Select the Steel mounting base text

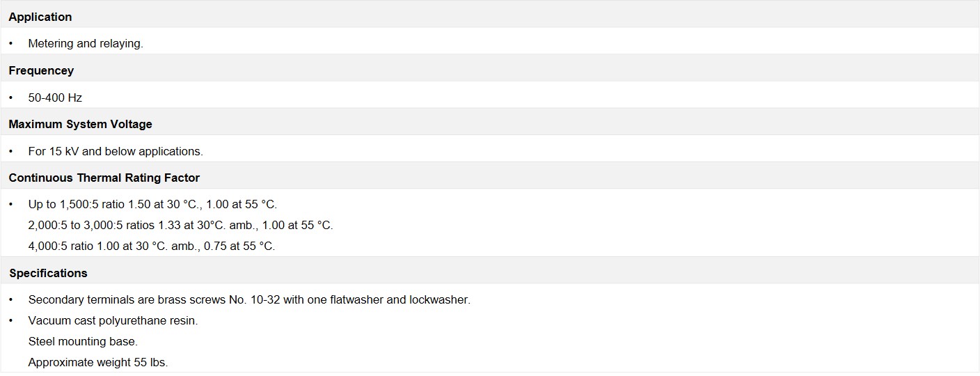(x=83, y=342)
